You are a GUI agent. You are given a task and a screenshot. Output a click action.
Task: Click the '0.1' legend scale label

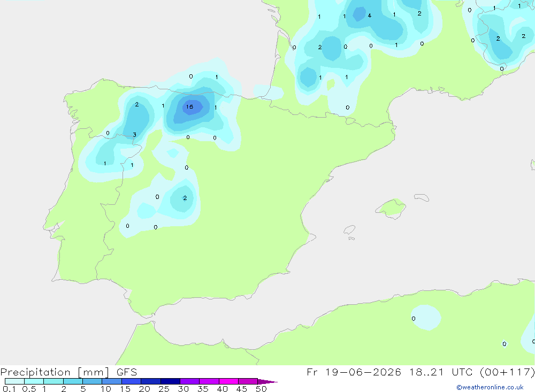tap(9, 389)
